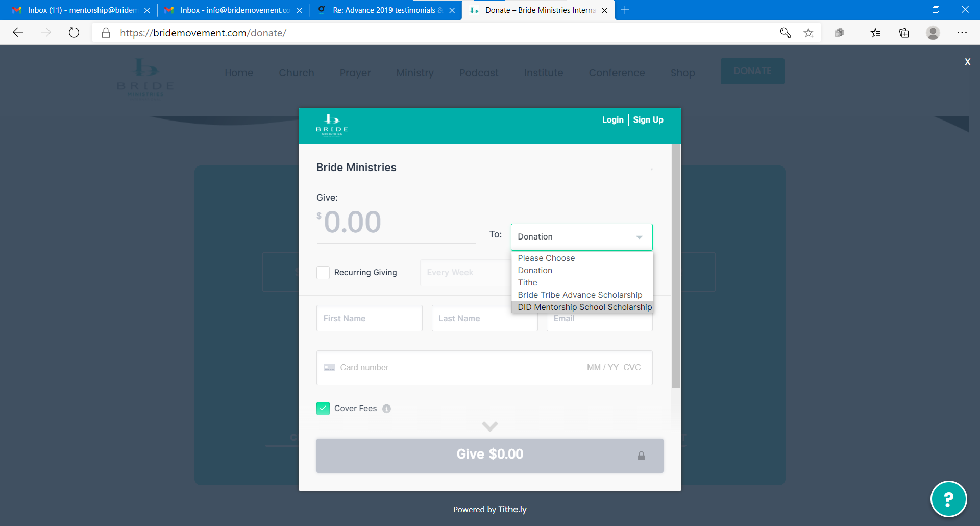Click the Login link
Image resolution: width=980 pixels, height=526 pixels.
(612, 119)
